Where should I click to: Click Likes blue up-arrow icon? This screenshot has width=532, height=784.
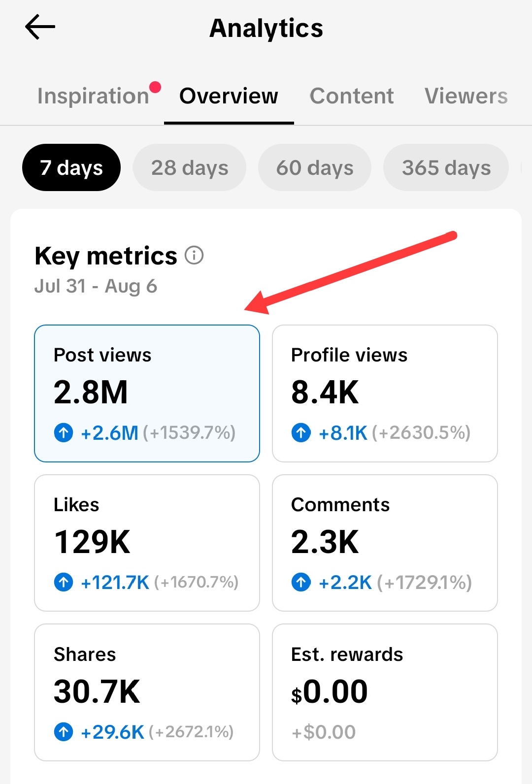[64, 583]
